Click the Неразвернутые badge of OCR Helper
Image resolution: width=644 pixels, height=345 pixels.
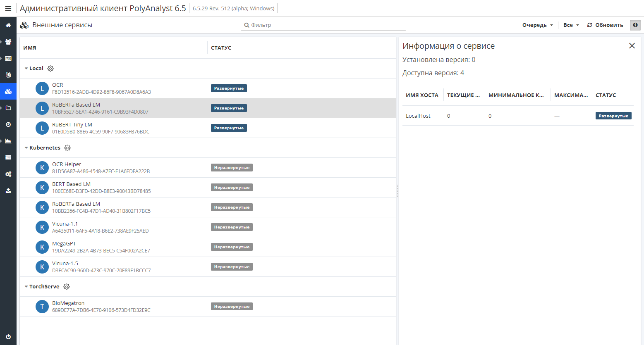click(x=232, y=168)
